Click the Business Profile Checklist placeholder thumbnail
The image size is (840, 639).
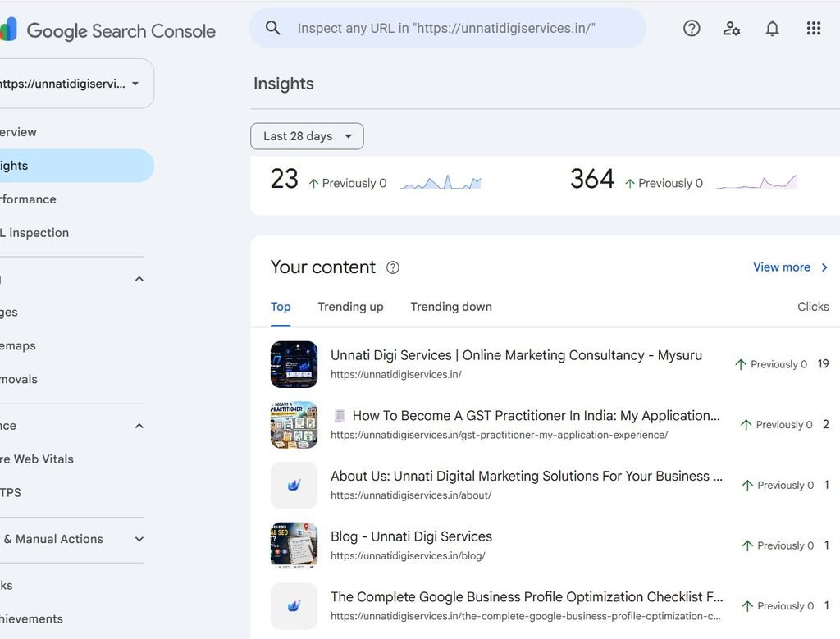click(294, 606)
